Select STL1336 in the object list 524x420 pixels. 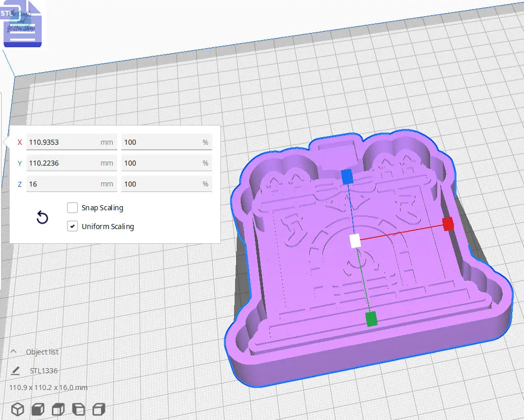tap(44, 371)
